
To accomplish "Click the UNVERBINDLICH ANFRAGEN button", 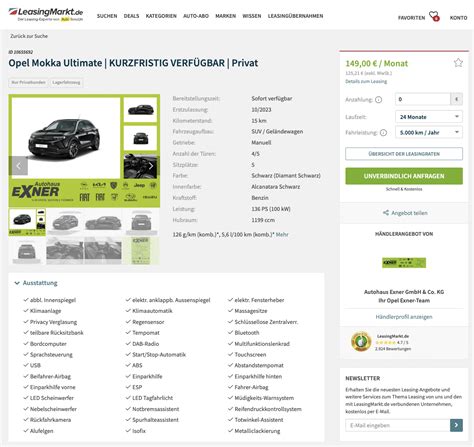I will pyautogui.click(x=404, y=176).
